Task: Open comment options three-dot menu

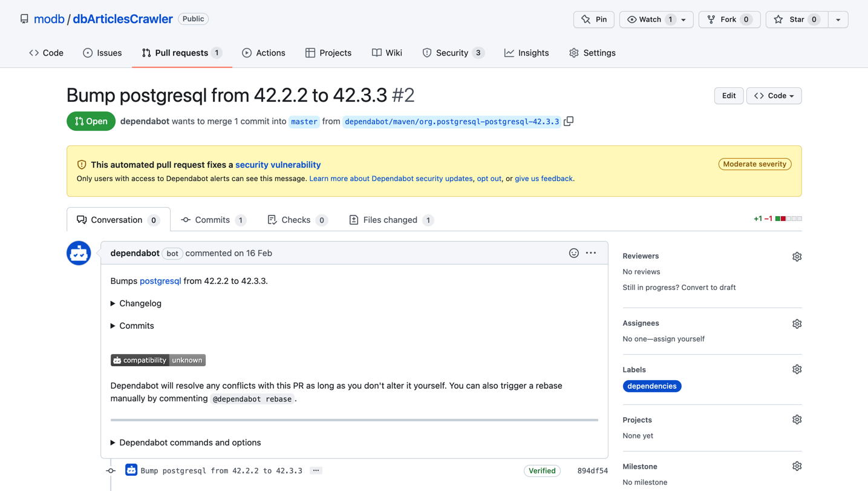Action: 591,253
